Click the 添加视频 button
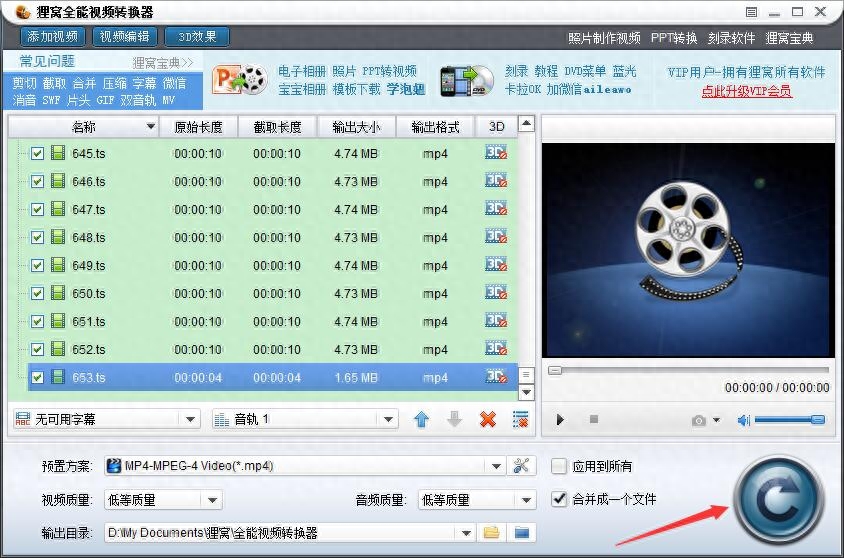The width and height of the screenshot is (844, 558). tap(52, 37)
